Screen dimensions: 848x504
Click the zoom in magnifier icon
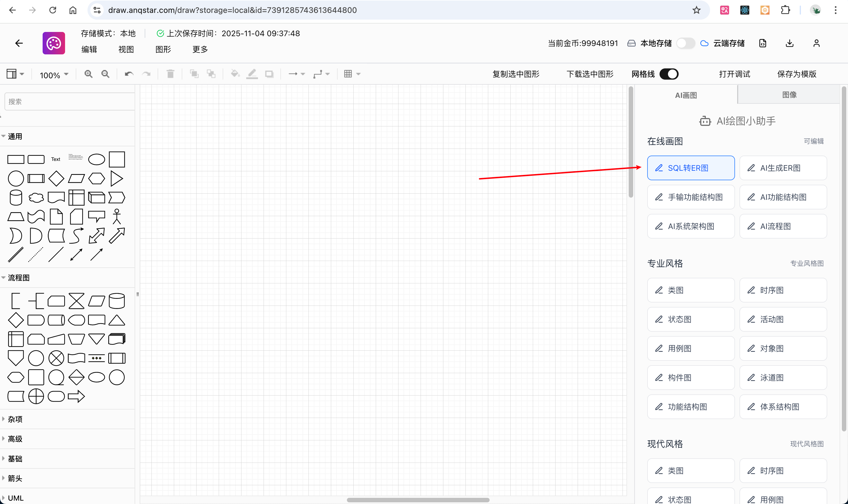point(88,74)
